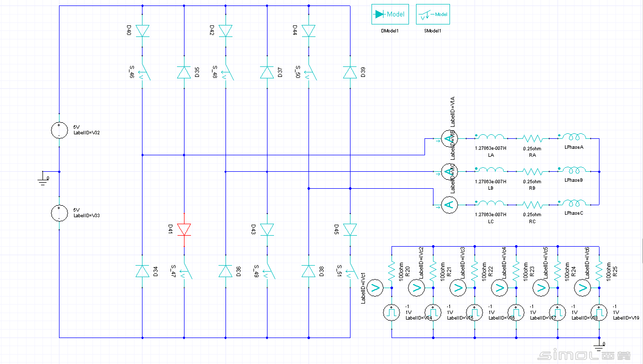Viewport: 643px width, 364px height.
Task: Select switch S_51
Action: (x=351, y=271)
